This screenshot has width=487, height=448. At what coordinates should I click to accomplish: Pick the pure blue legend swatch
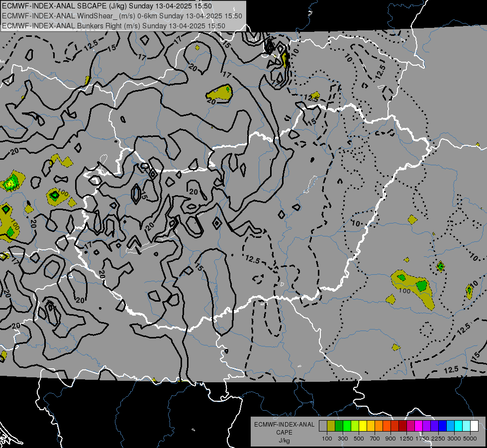pos(443,426)
